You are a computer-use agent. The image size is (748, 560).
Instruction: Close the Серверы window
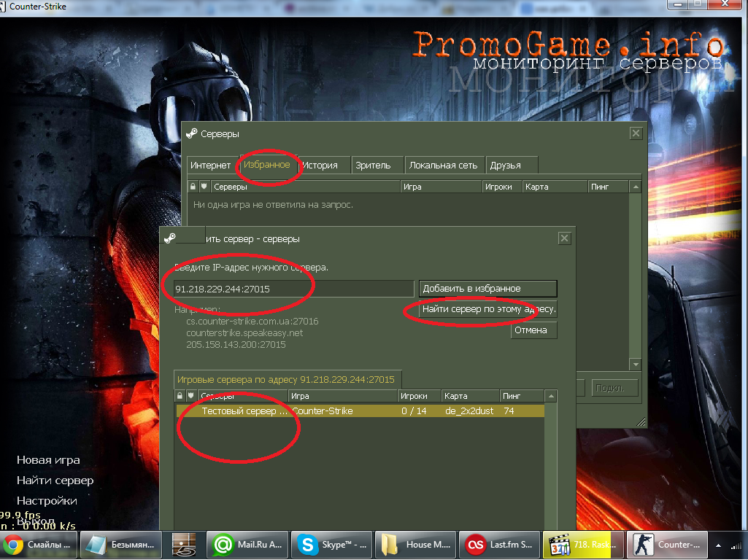pos(636,133)
